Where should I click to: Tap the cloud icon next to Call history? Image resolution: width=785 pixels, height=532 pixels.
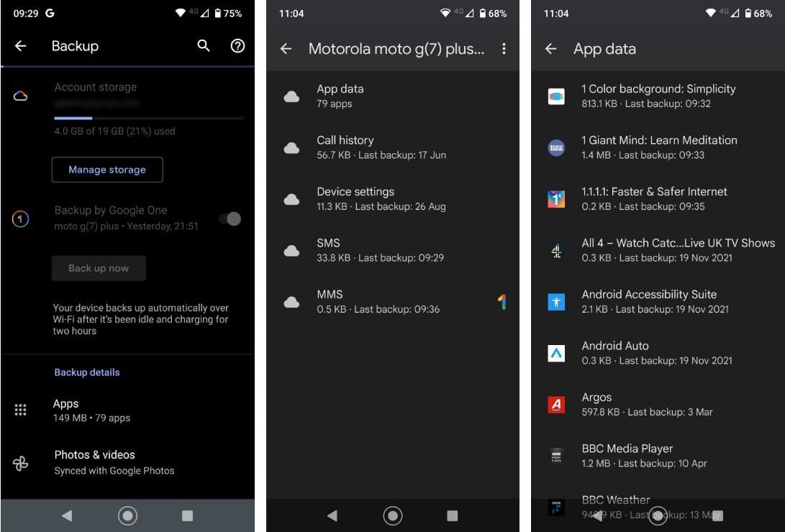coord(291,147)
